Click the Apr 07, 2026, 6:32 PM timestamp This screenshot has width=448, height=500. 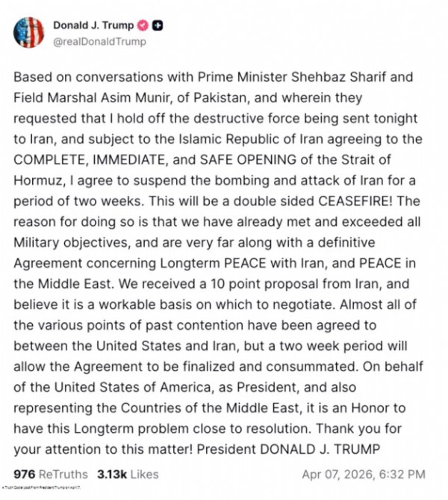364,474
